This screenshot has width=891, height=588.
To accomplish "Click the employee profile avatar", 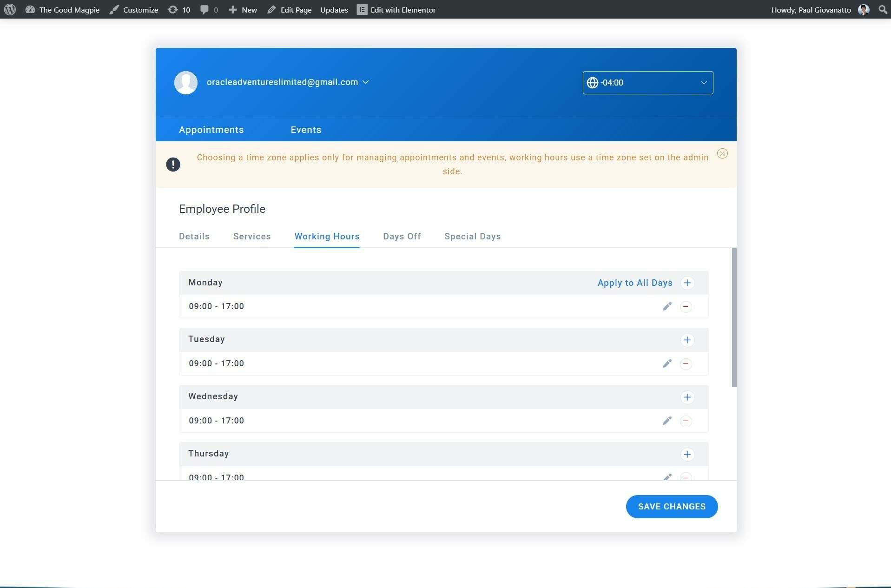I will click(186, 83).
